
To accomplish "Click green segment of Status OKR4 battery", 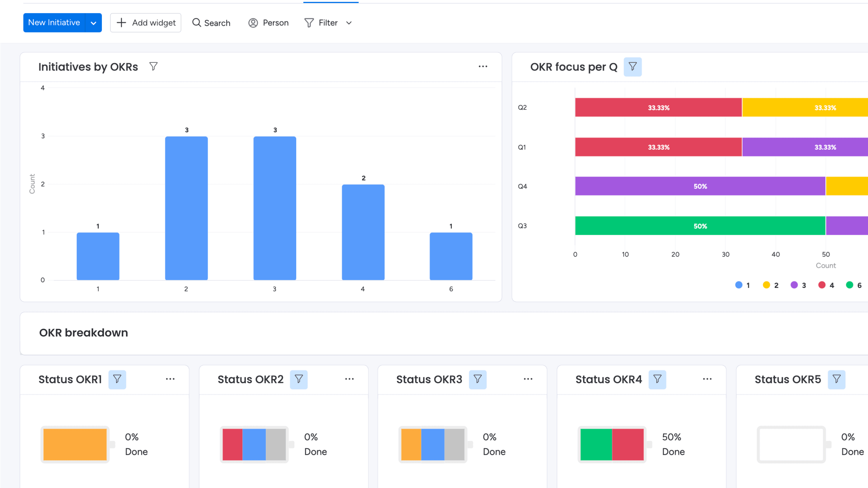I will 596,444.
